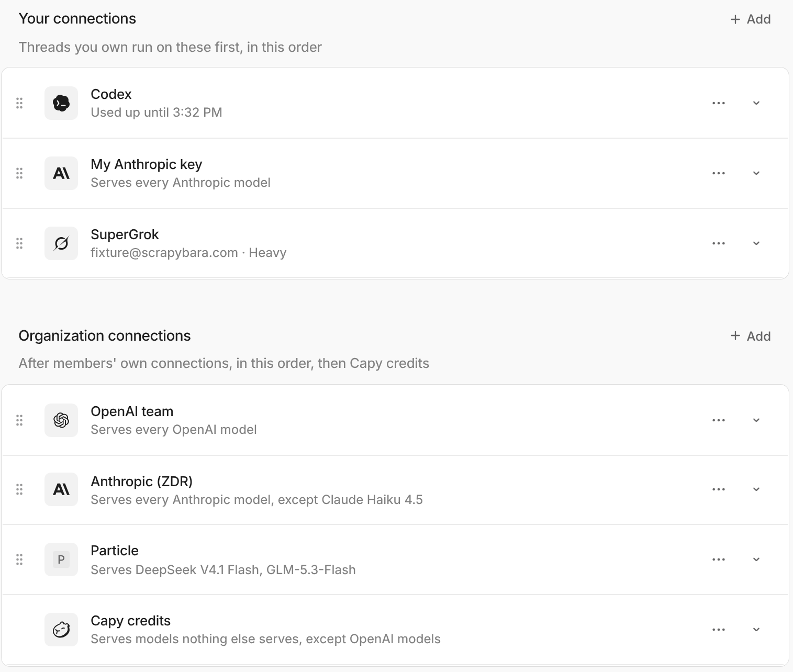This screenshot has height=672, width=793.
Task: Open more options for Capy credits
Action: click(x=719, y=630)
